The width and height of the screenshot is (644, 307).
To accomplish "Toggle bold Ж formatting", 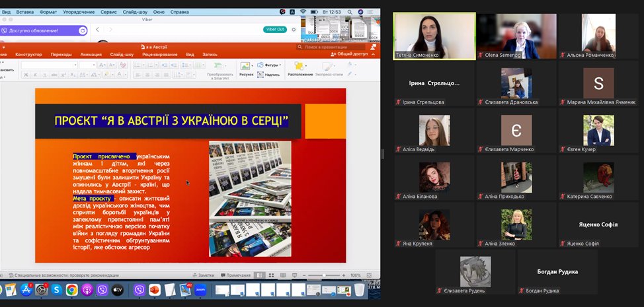I will (x=26, y=75).
